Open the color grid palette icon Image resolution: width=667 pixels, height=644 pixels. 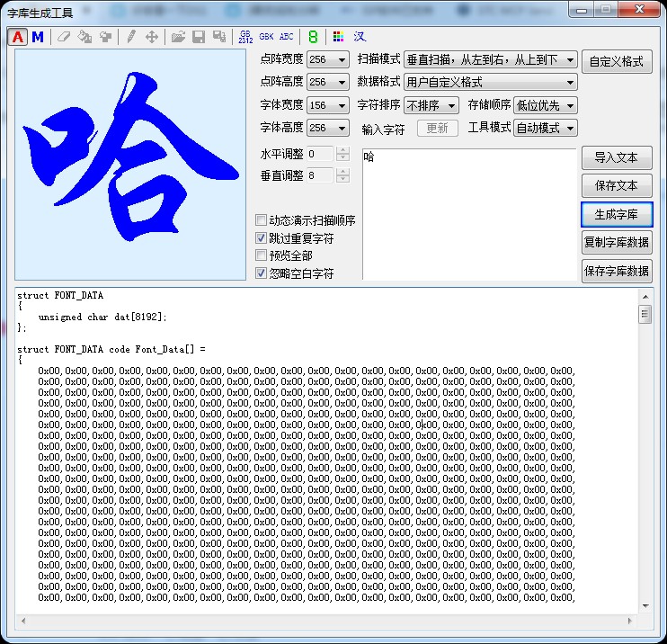338,37
